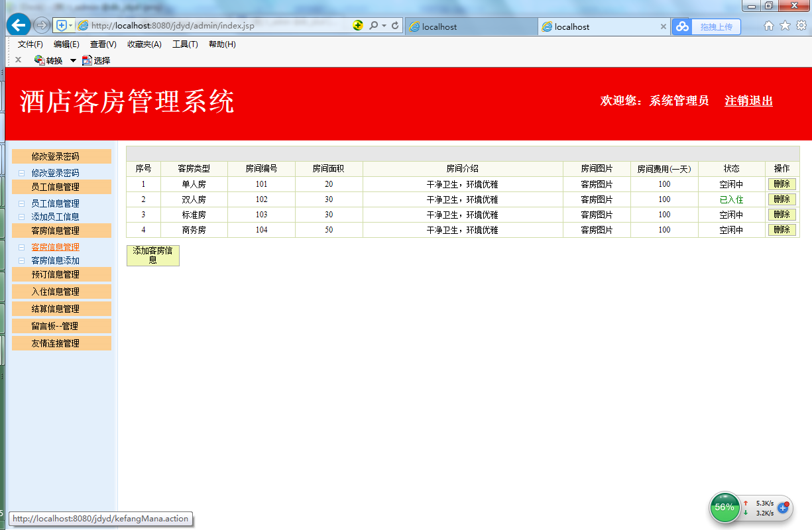
Task: Close the active localhost tab
Action: (x=664, y=26)
